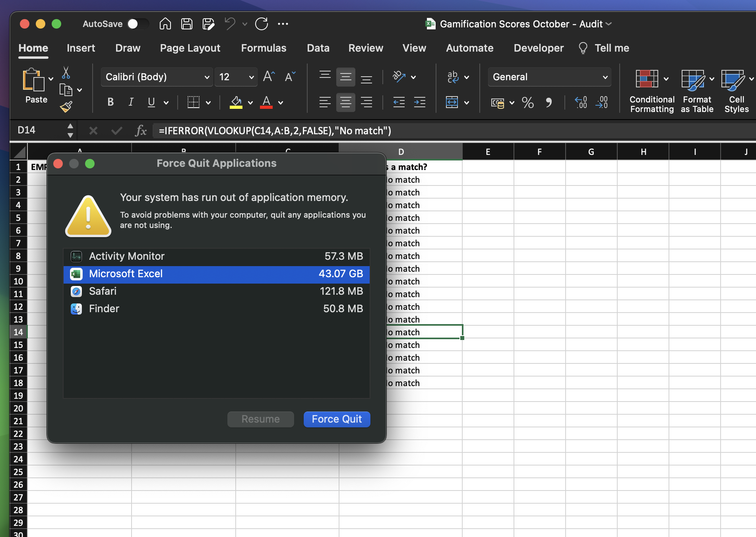Click the Home icon in title bar
Image resolution: width=756 pixels, height=537 pixels.
(x=165, y=24)
